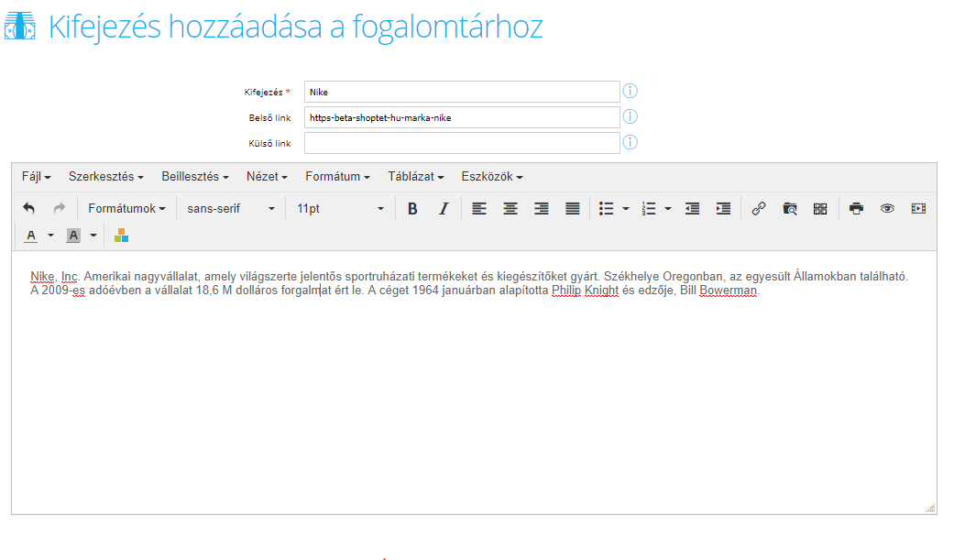Undo the last edit
The image size is (954, 560).
(28, 208)
